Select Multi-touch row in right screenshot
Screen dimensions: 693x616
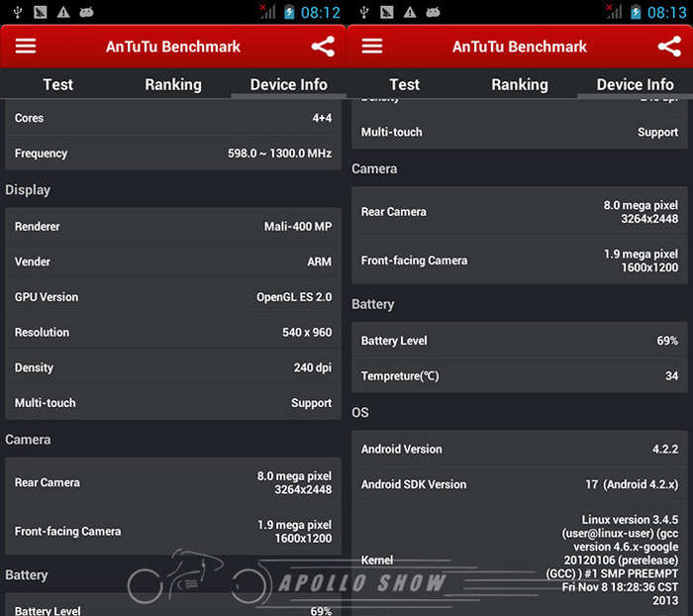(x=520, y=132)
